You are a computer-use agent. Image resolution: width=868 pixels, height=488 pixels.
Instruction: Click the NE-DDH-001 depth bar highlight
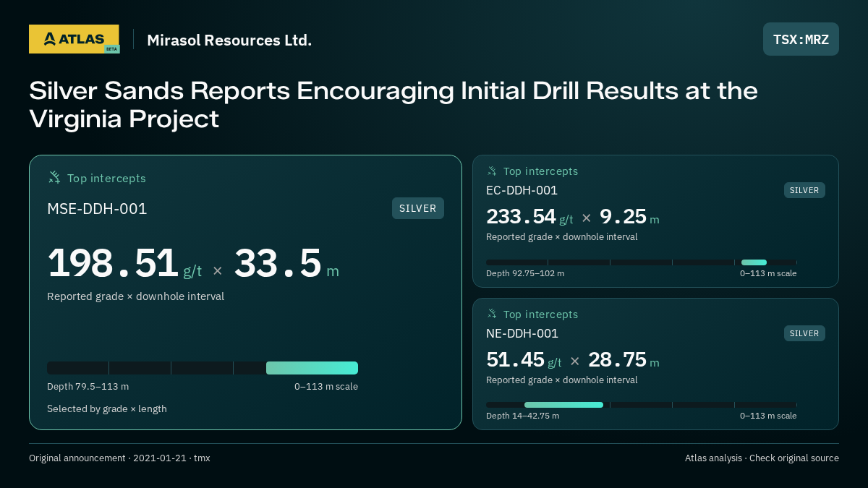pos(563,405)
